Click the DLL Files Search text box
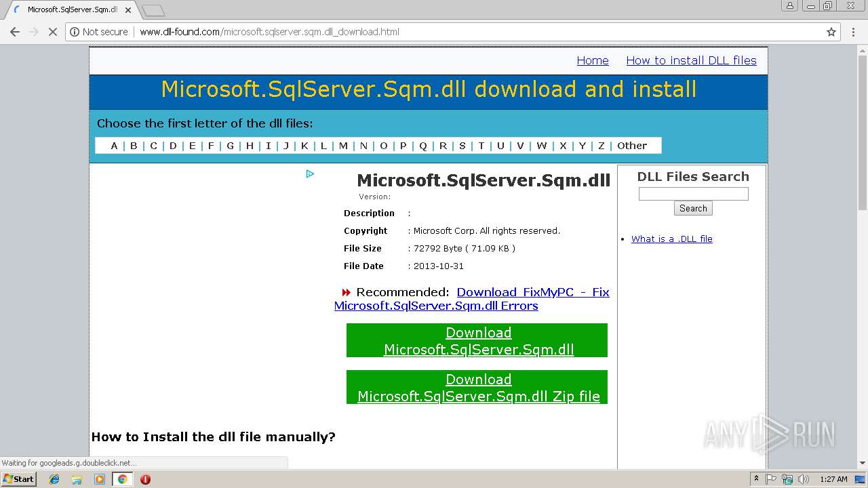This screenshot has width=868, height=488. [x=693, y=194]
